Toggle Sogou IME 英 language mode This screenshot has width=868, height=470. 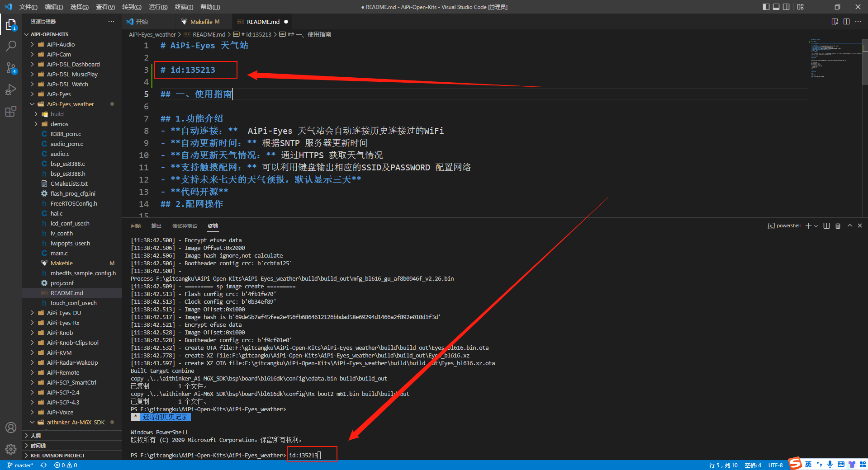coord(808,464)
